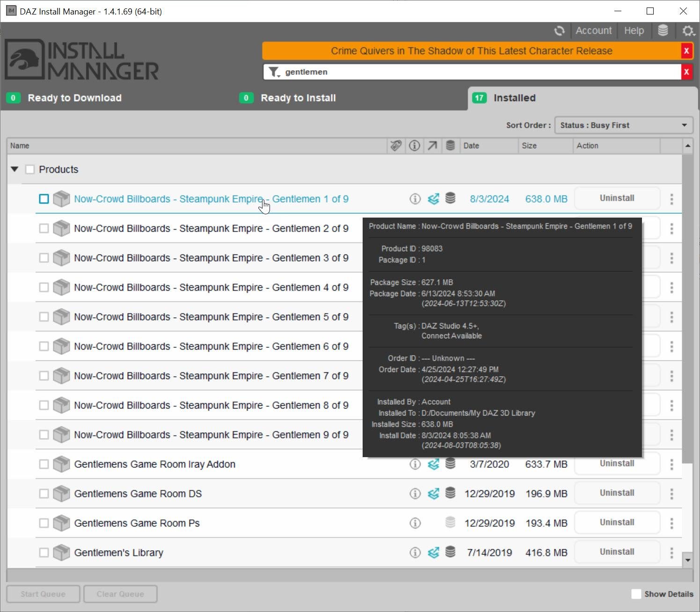Viewport: 700px width, 612px height.
Task: Click package box icon for Gentlemen's Library
Action: pyautogui.click(x=61, y=553)
